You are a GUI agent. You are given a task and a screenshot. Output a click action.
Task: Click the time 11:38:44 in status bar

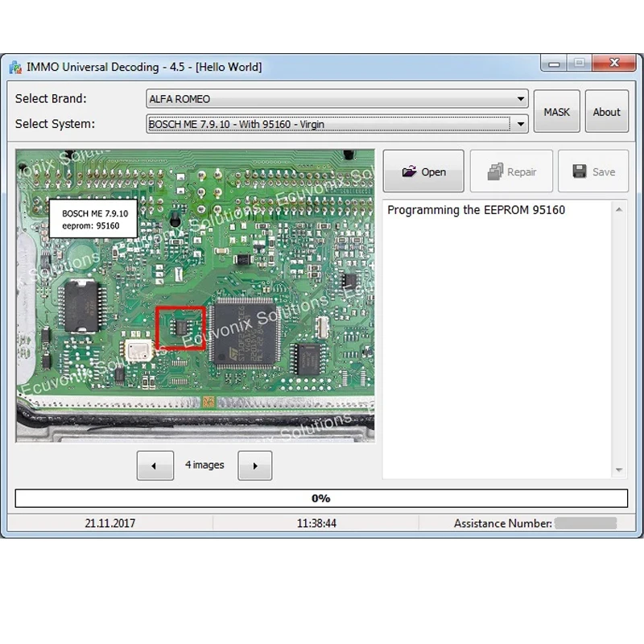click(x=316, y=523)
